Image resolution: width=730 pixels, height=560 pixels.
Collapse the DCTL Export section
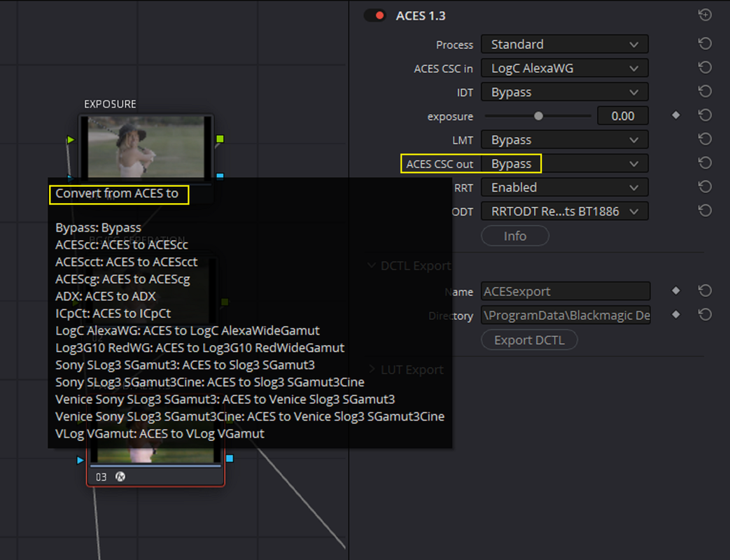pyautogui.click(x=372, y=265)
